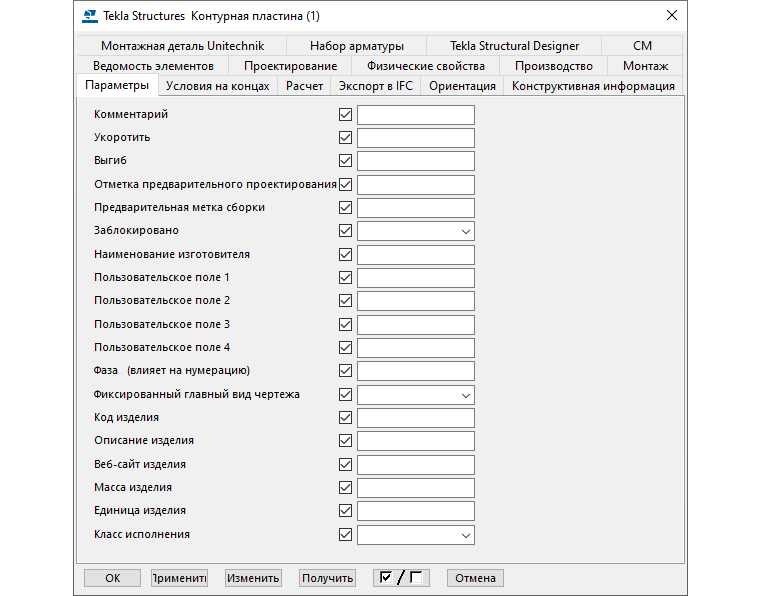Open the CM tab
The image size is (760, 596).
point(642,46)
